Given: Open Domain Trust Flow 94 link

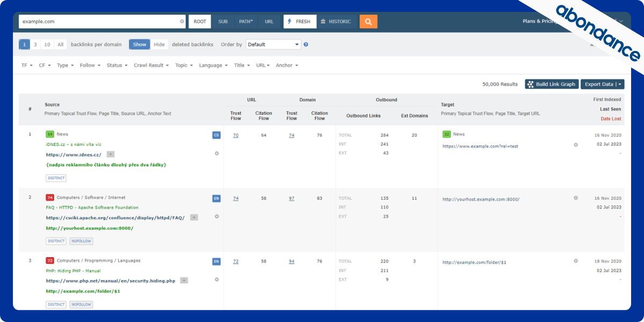Looking at the screenshot, I should click(291, 261).
